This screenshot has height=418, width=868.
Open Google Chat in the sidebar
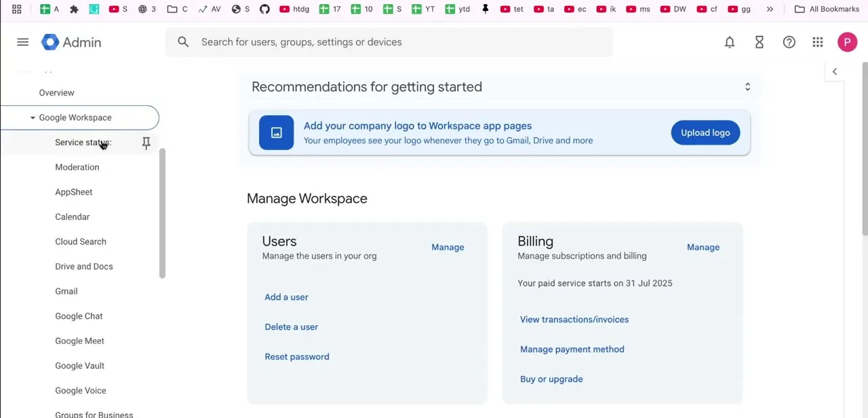(79, 316)
